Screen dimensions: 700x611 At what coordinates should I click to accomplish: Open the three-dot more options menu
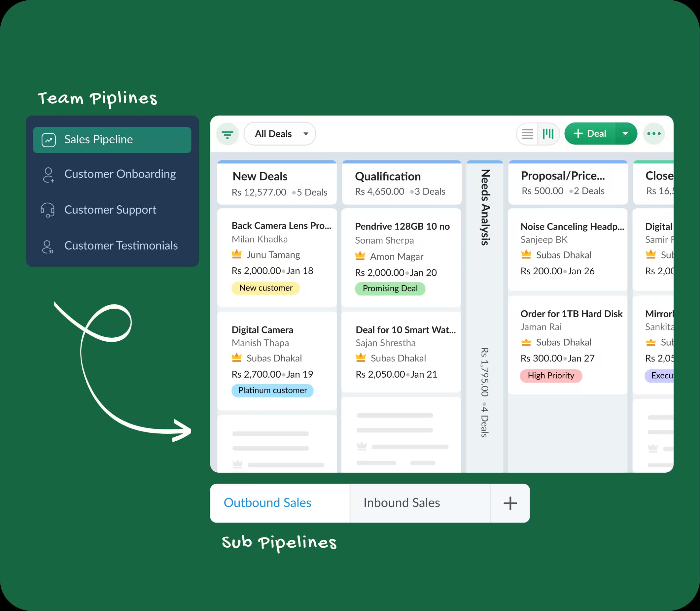pos(653,134)
